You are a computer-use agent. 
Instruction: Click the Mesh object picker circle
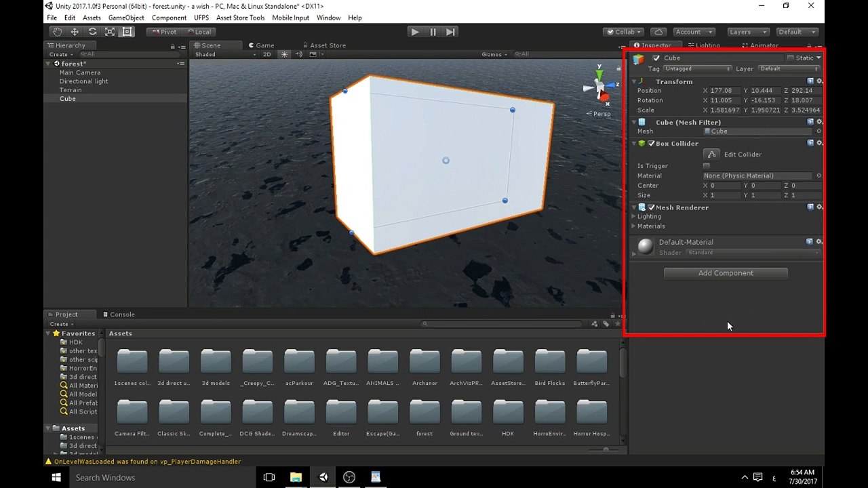point(818,131)
